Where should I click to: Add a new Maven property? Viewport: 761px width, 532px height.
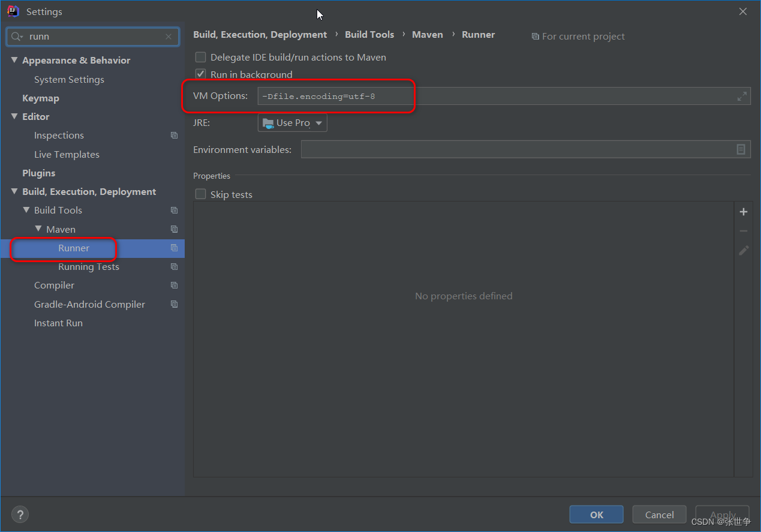[x=744, y=212]
